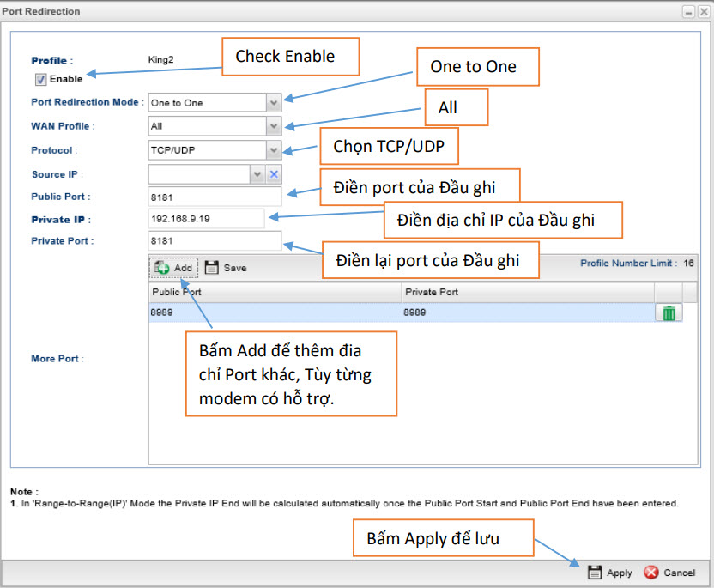Open the Protocol dropdown showing TCP/UDP
This screenshot has height=588, width=714.
pos(273,150)
